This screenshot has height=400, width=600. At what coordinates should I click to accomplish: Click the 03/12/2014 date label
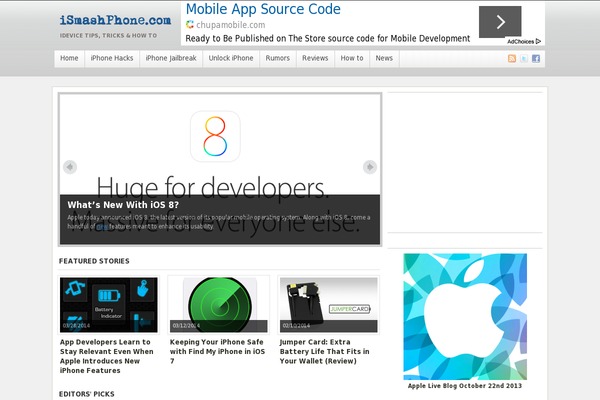pos(186,326)
